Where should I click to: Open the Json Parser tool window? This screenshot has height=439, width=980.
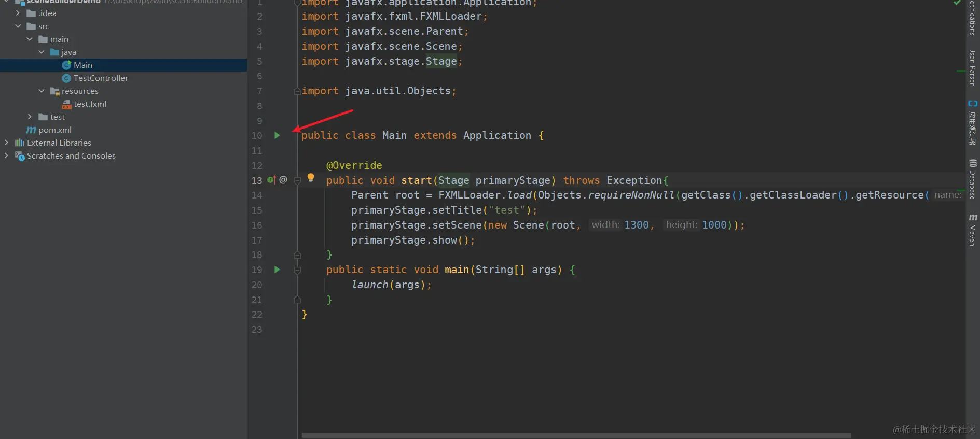point(973,67)
